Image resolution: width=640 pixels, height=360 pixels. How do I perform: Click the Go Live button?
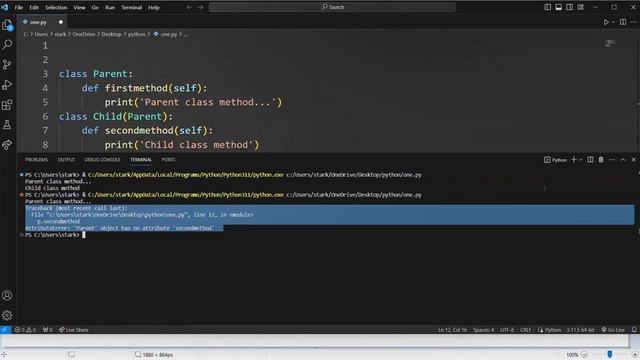click(613, 330)
